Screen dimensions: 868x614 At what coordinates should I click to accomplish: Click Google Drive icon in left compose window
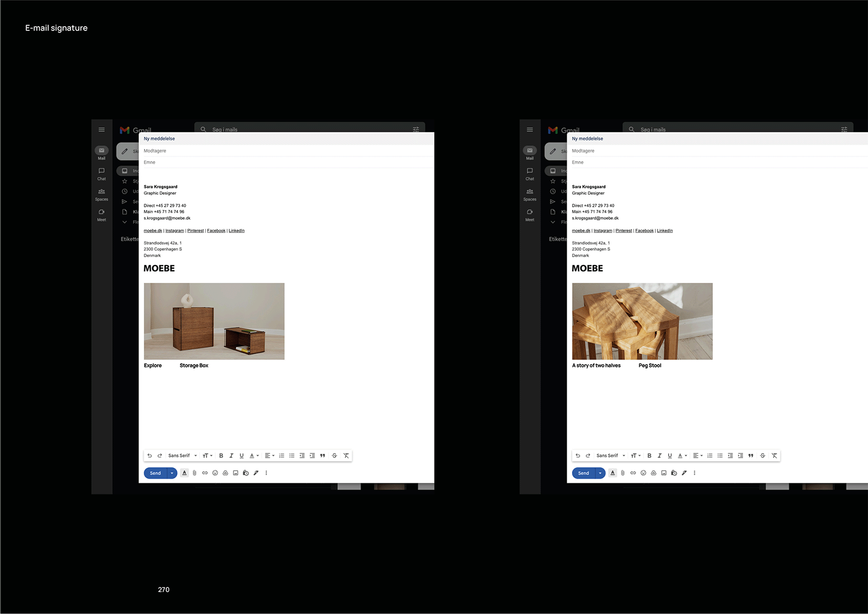click(x=225, y=473)
